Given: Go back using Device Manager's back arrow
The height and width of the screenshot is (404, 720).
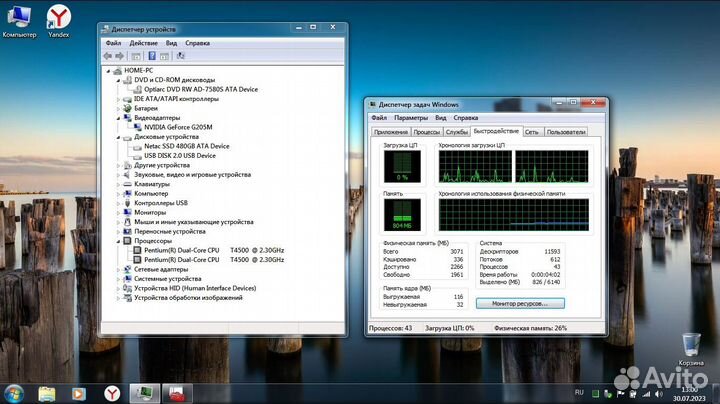Looking at the screenshot, I should tap(107, 56).
